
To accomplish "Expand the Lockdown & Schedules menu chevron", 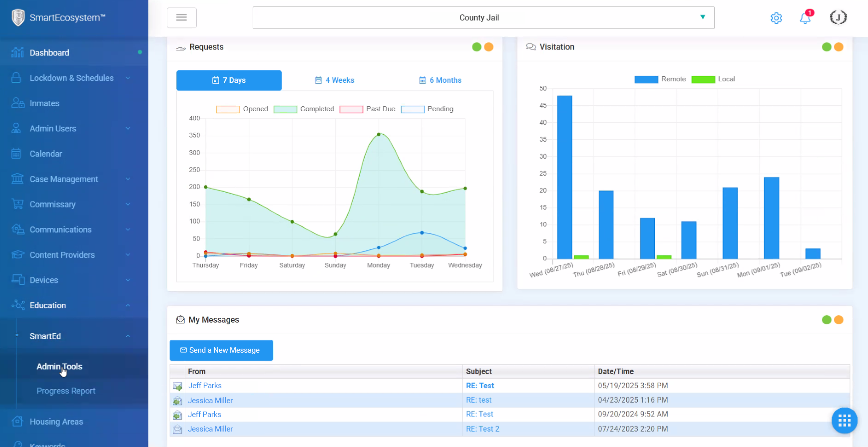I will pyautogui.click(x=128, y=78).
